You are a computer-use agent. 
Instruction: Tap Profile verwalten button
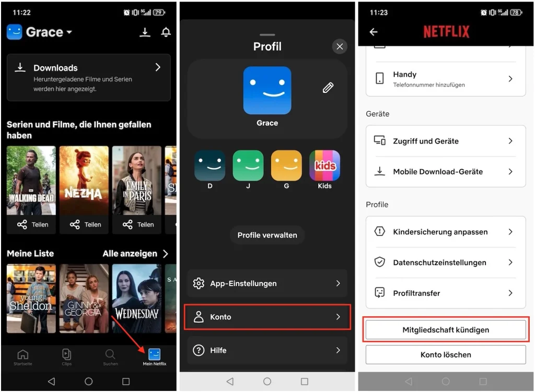tap(267, 235)
